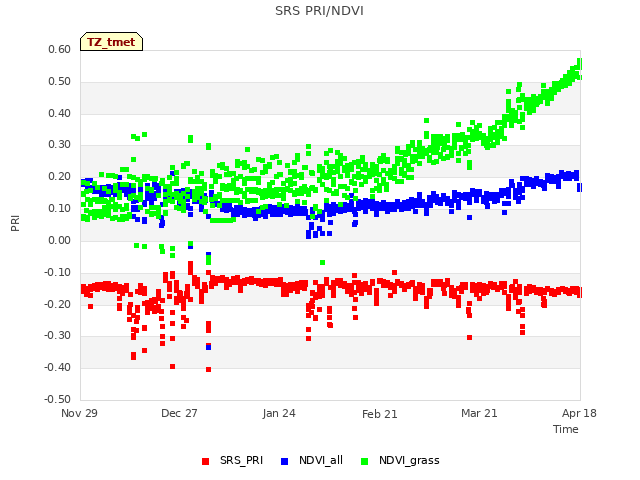
Task: Click the 0.50 y-axis tick label
Action: 60,81
